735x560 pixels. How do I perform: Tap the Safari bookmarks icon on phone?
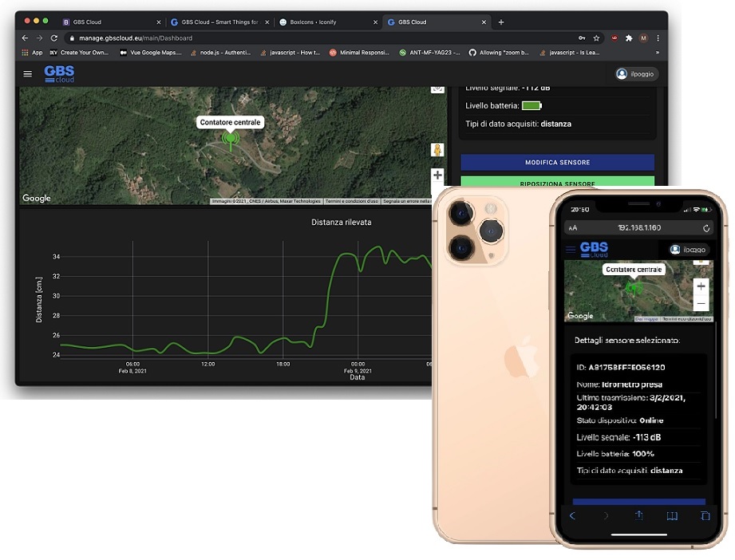pos(672,516)
